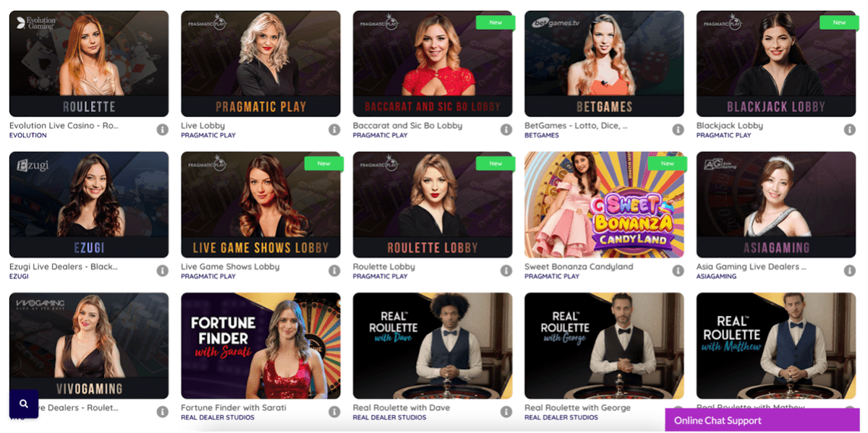Click REAL DEALER STUDIOS under Real Roulette with George

click(561, 417)
